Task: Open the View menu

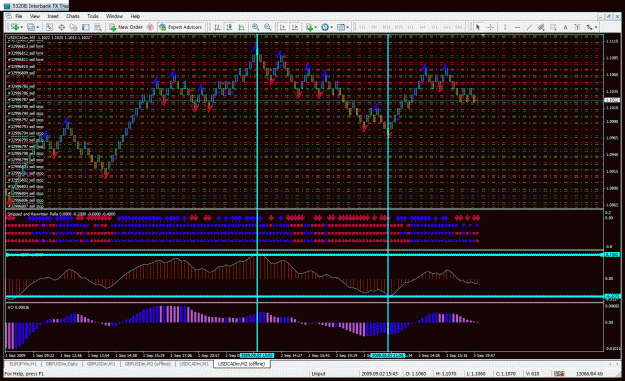Action: click(x=35, y=16)
